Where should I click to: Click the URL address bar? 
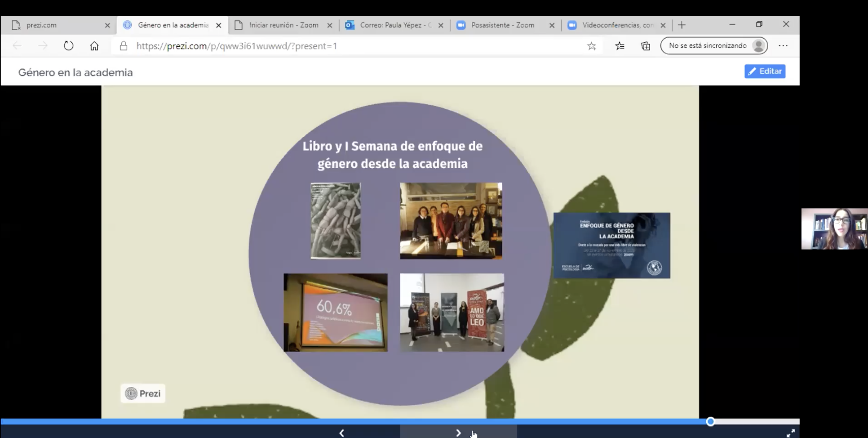click(350, 46)
